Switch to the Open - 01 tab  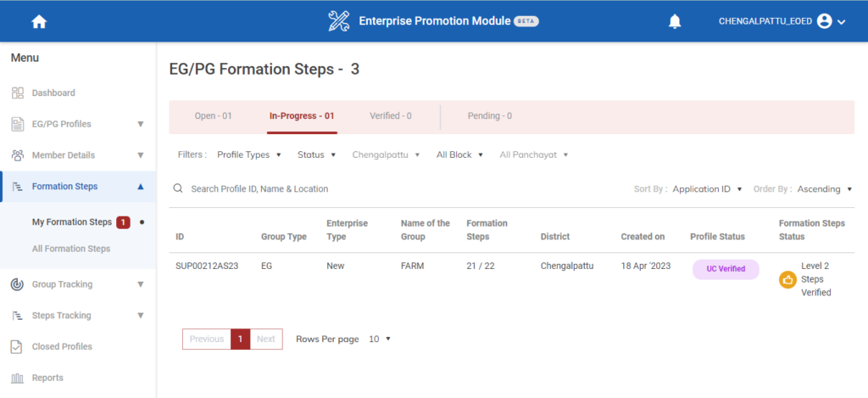click(213, 116)
